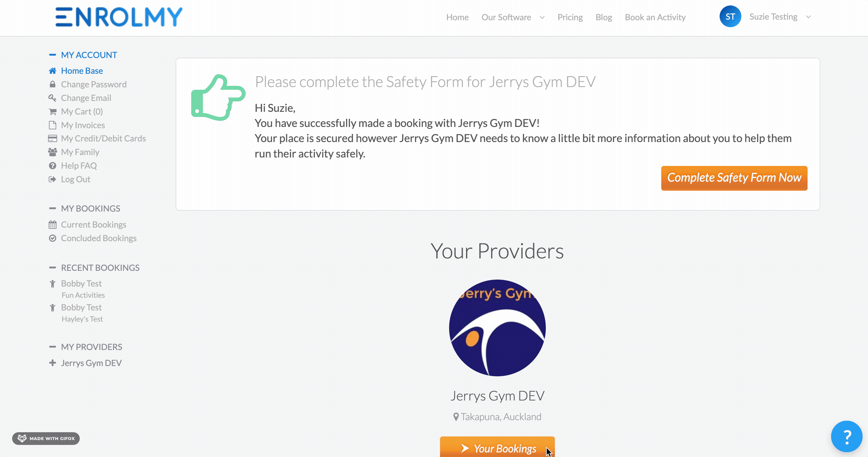Collapse the MY ACCOUNT sidebar section
The width and height of the screenshot is (868, 457).
point(53,55)
